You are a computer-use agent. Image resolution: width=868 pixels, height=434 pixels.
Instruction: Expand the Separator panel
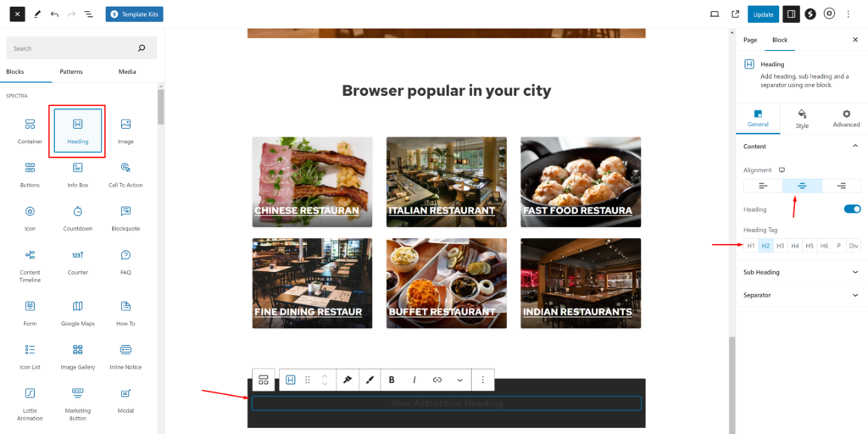(x=801, y=295)
